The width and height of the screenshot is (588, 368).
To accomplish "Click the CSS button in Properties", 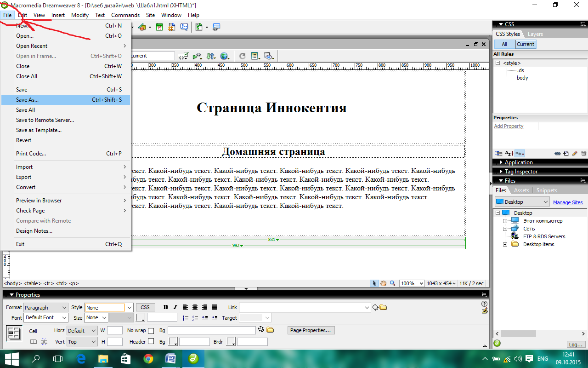I will point(145,307).
